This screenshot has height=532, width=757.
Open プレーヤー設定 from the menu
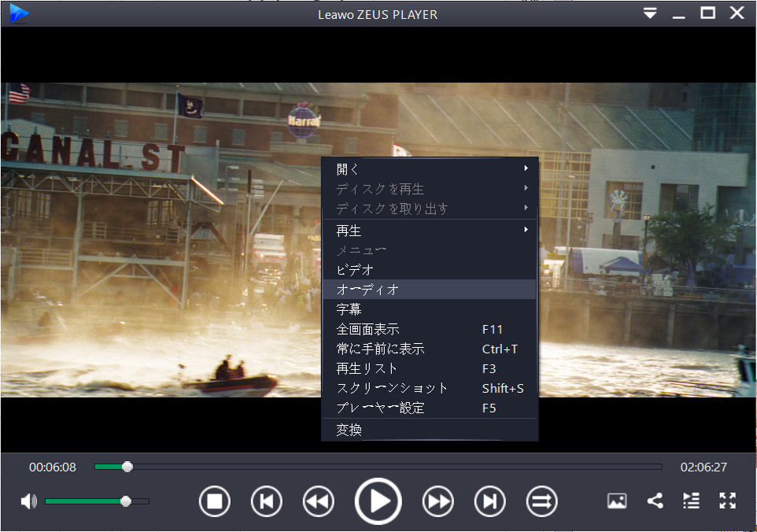click(x=430, y=408)
